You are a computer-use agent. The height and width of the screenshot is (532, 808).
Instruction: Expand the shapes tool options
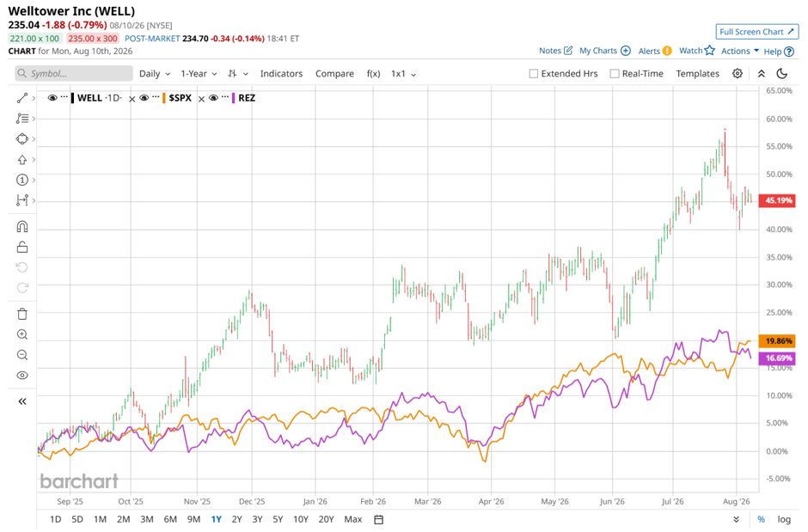pyautogui.click(x=34, y=139)
